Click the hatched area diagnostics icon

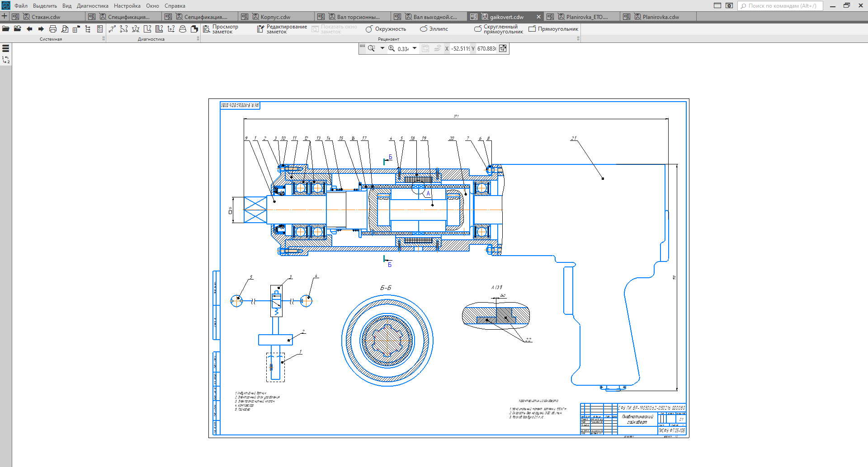pos(159,29)
